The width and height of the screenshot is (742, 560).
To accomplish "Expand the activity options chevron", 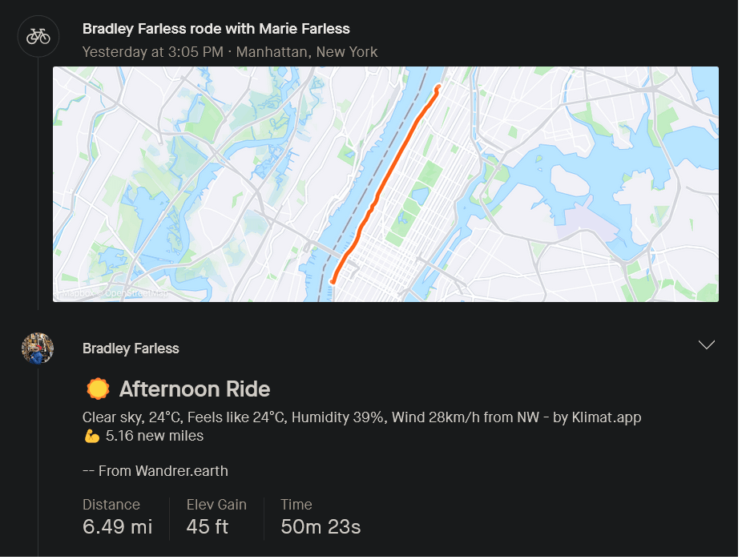I will (706, 345).
